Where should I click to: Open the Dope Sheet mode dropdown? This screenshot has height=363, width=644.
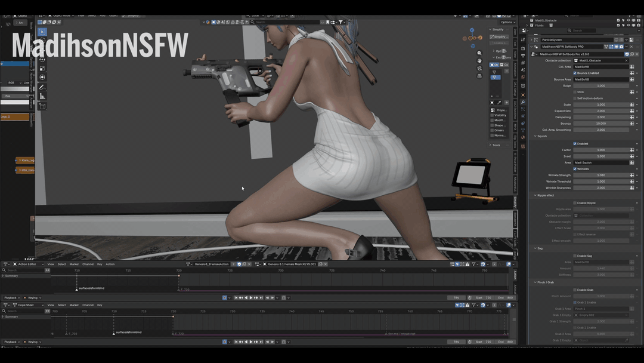click(29, 305)
